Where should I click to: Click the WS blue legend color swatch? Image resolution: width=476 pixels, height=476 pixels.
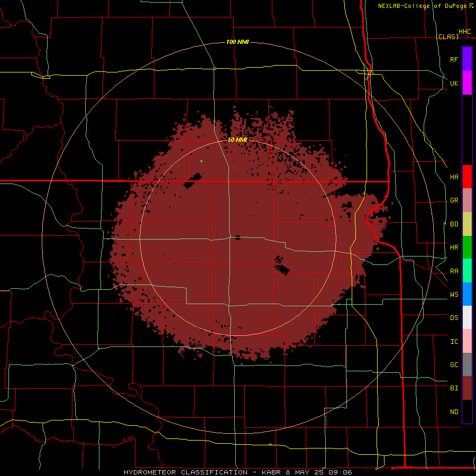point(467,294)
